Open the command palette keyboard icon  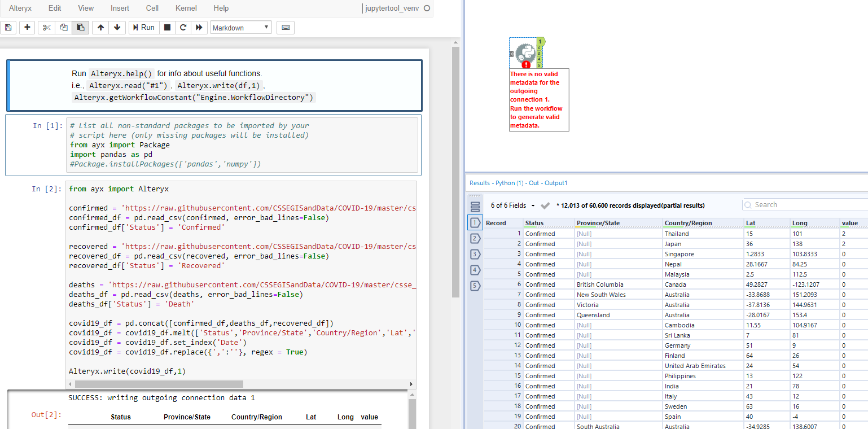pyautogui.click(x=285, y=28)
